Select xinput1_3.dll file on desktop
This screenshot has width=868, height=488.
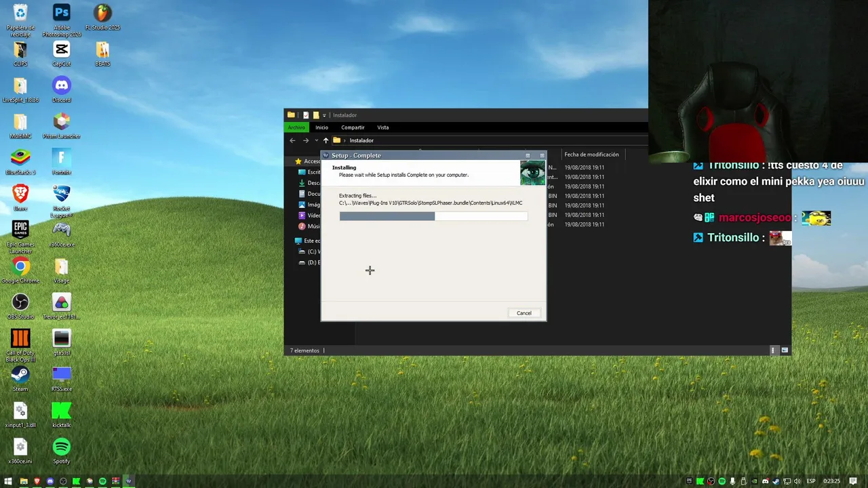click(x=20, y=415)
